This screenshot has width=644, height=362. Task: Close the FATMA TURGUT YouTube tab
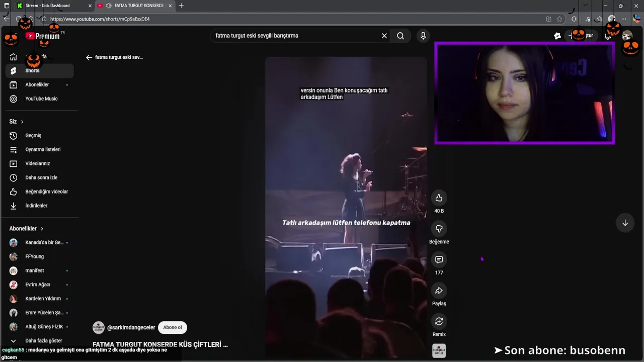[170, 6]
